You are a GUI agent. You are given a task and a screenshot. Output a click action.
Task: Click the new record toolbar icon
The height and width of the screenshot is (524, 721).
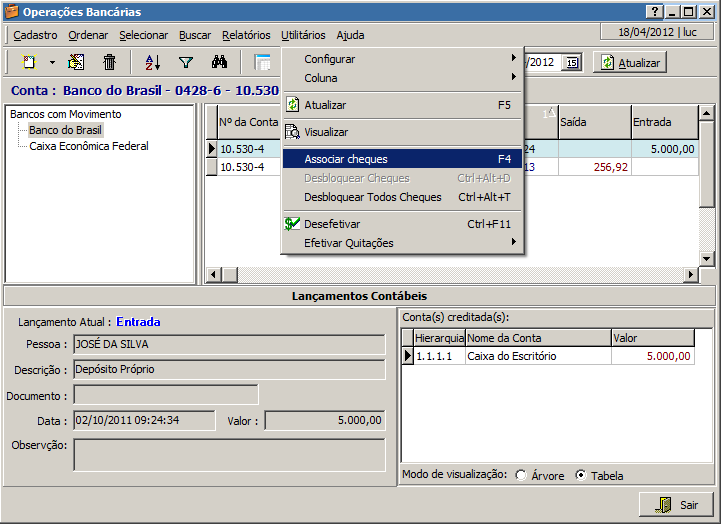click(x=29, y=62)
